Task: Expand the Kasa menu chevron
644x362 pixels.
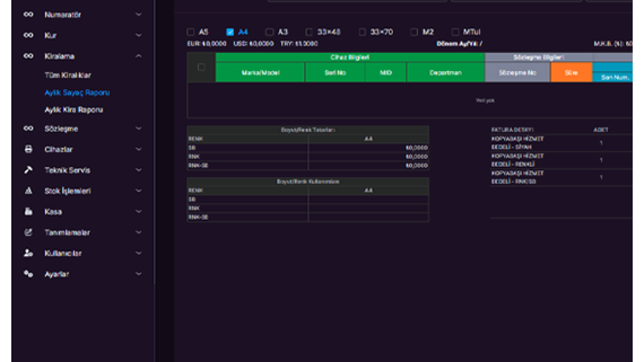Action: [139, 211]
